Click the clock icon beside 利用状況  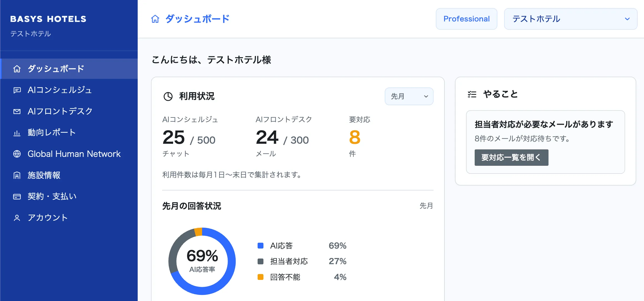[168, 97]
